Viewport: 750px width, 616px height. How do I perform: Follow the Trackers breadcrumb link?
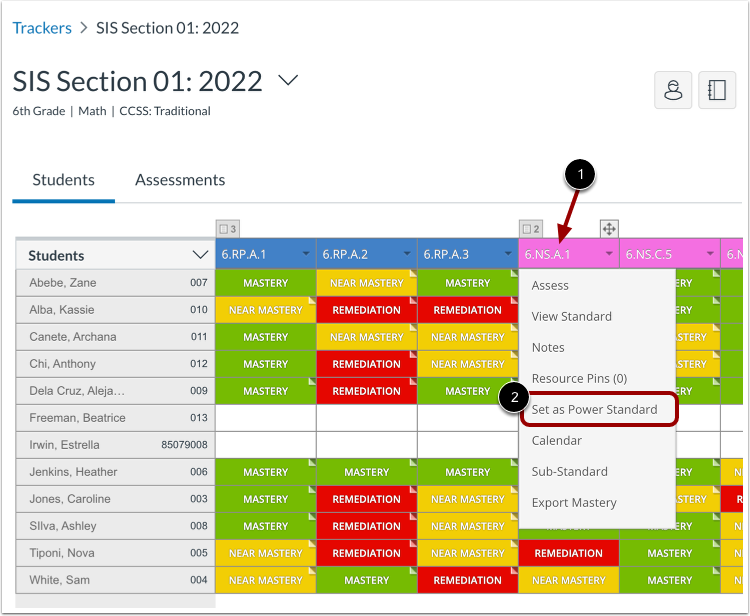tap(42, 28)
